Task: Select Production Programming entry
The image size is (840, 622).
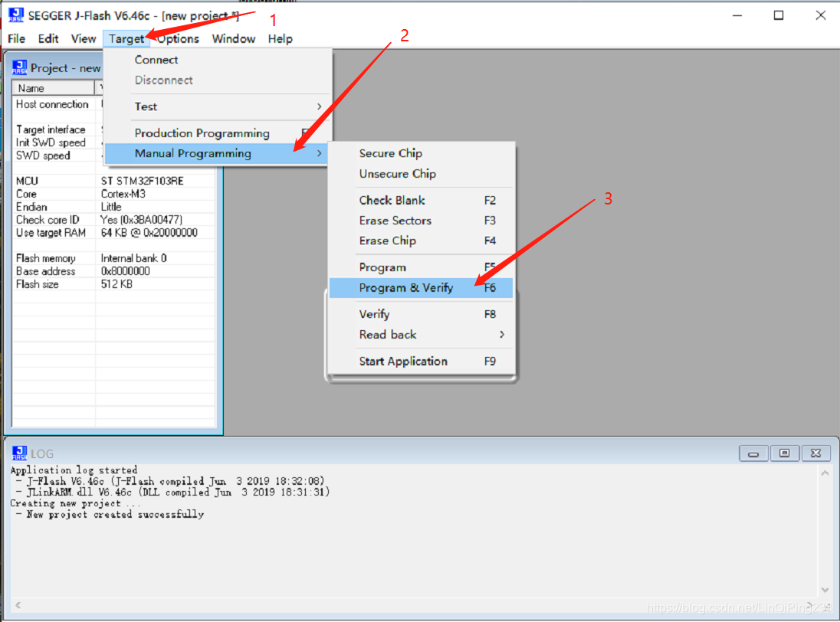Action: click(x=217, y=133)
